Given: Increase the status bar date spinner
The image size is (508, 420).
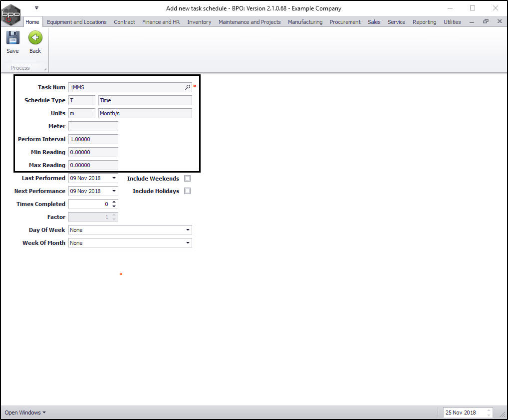Looking at the screenshot, I should click(489, 411).
